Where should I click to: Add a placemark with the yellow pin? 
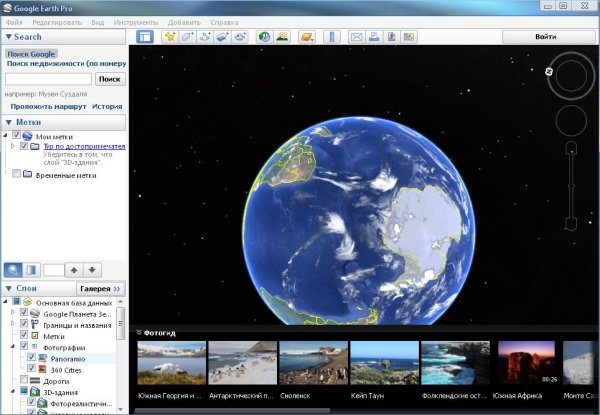click(170, 37)
